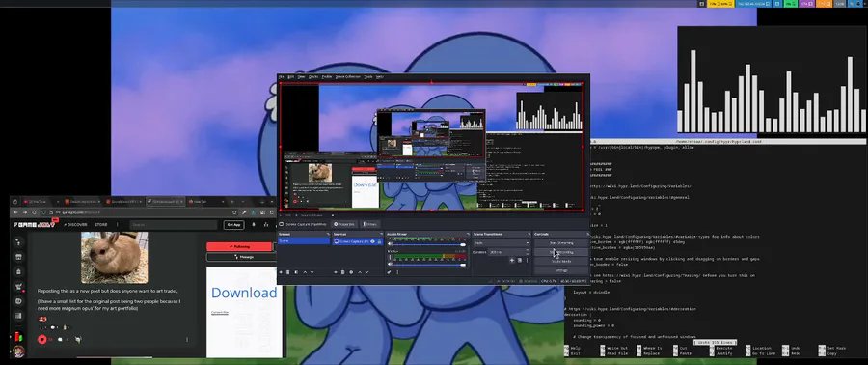The width and height of the screenshot is (868, 365).
Task: Move source up with arrow icon
Action: [360, 272]
